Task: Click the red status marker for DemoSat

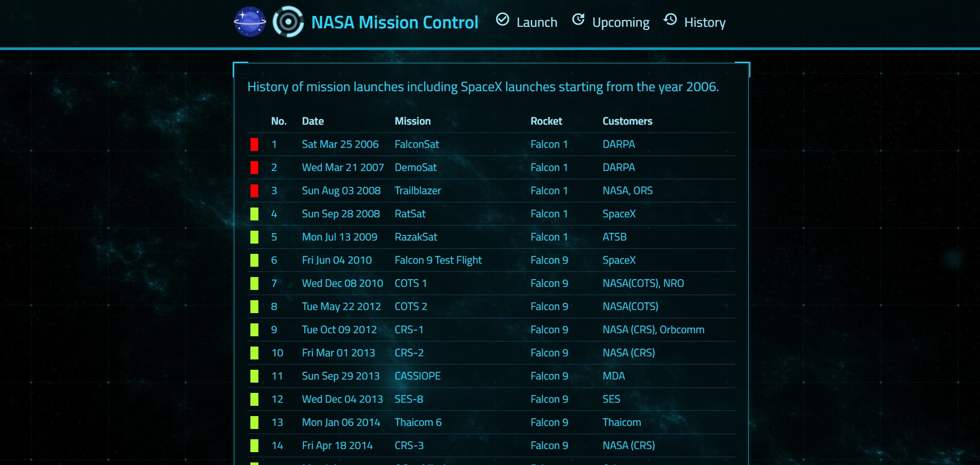Action: click(x=254, y=167)
